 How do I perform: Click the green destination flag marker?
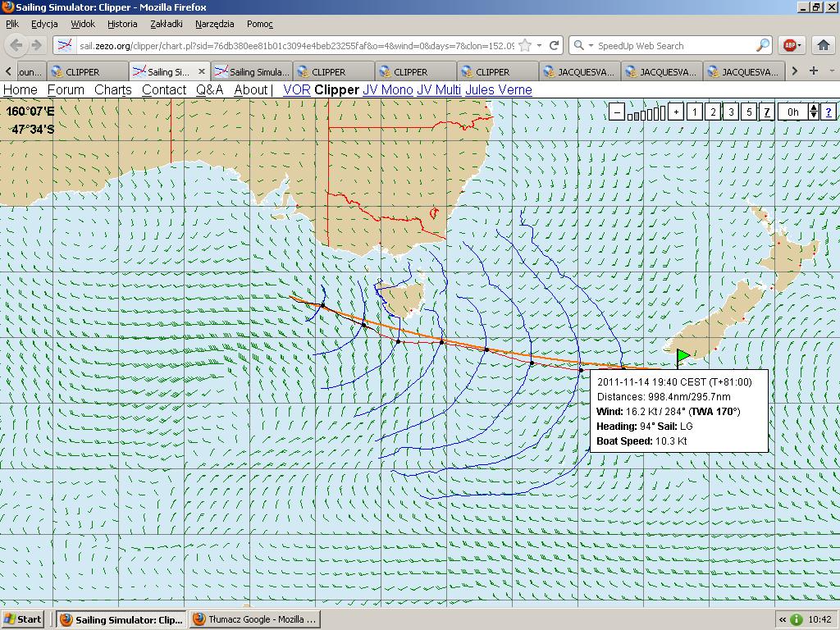682,356
